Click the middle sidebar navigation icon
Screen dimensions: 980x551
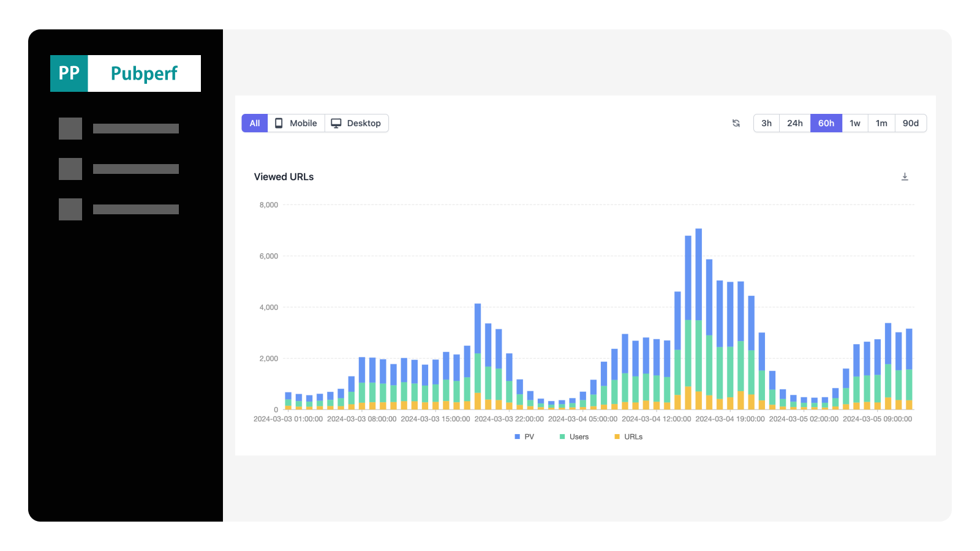coord(70,168)
